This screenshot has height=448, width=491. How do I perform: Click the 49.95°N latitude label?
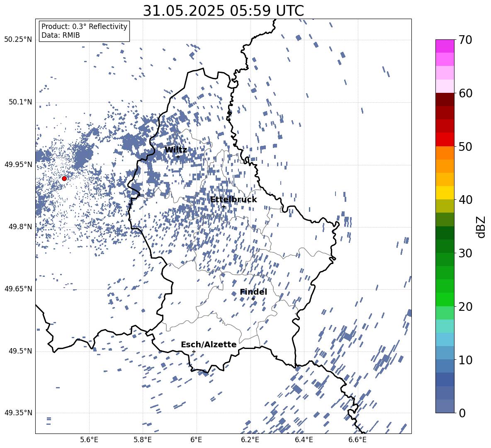coord(18,165)
